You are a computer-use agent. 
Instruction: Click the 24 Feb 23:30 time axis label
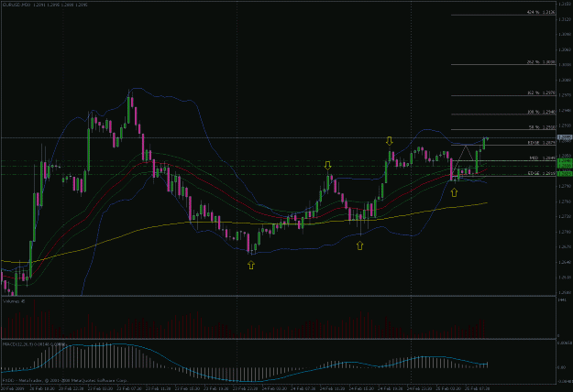click(x=419, y=388)
